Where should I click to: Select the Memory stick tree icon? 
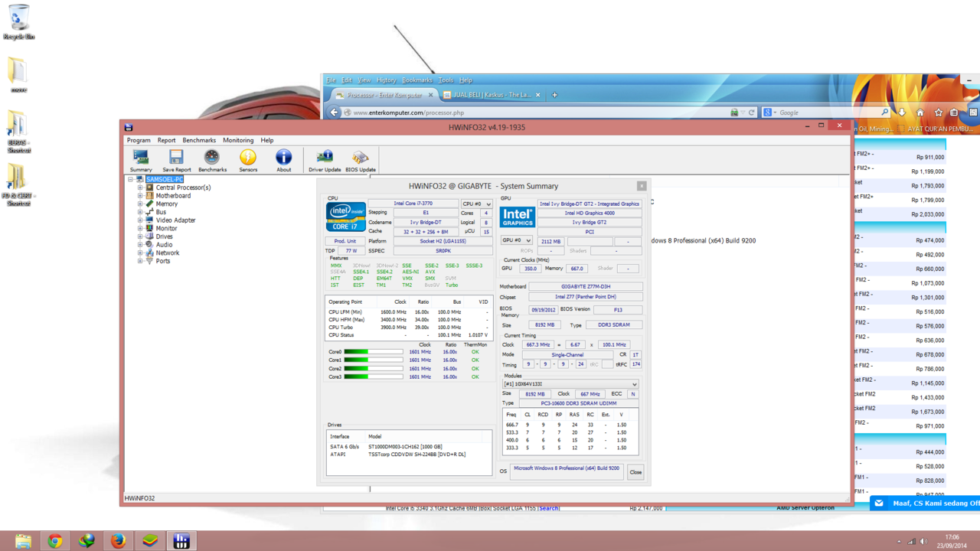click(149, 204)
